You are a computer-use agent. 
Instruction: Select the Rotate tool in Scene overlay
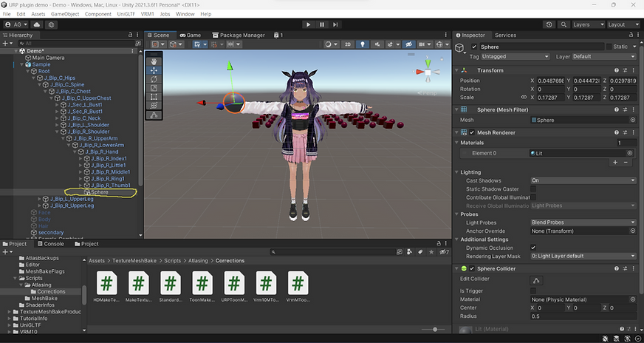coord(154,79)
